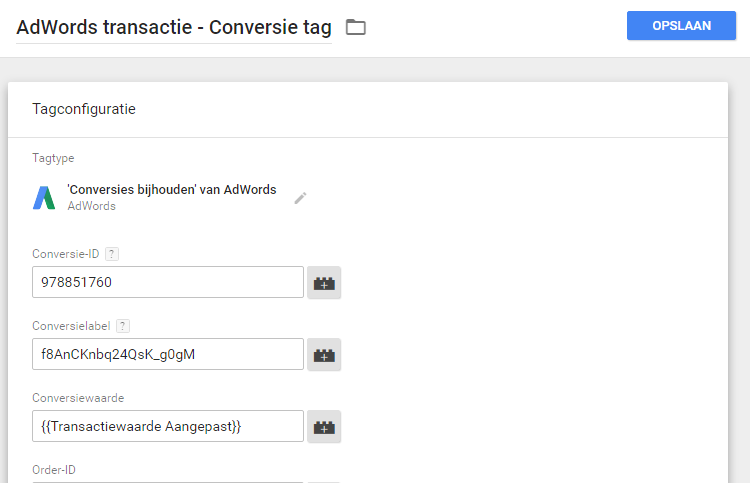Click the Tagconfiguratie section header
750x483 pixels.
click(84, 109)
